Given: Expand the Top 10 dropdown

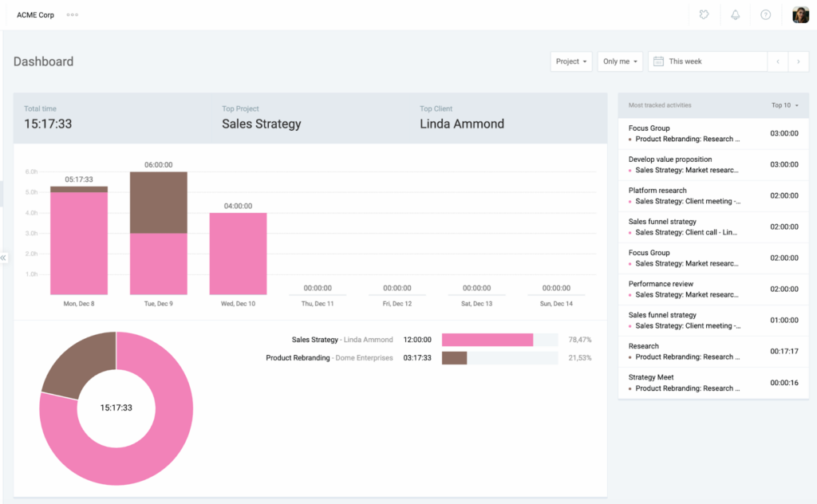Looking at the screenshot, I should (785, 105).
